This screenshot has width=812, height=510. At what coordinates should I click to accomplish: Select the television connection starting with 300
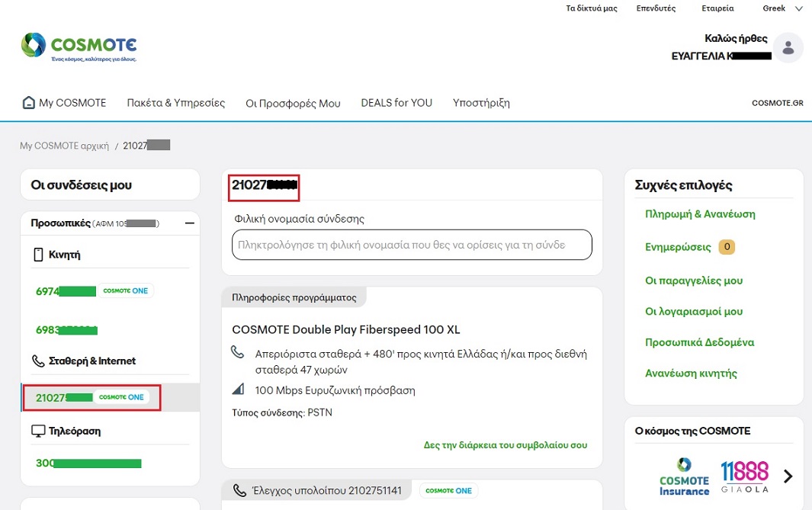point(88,463)
